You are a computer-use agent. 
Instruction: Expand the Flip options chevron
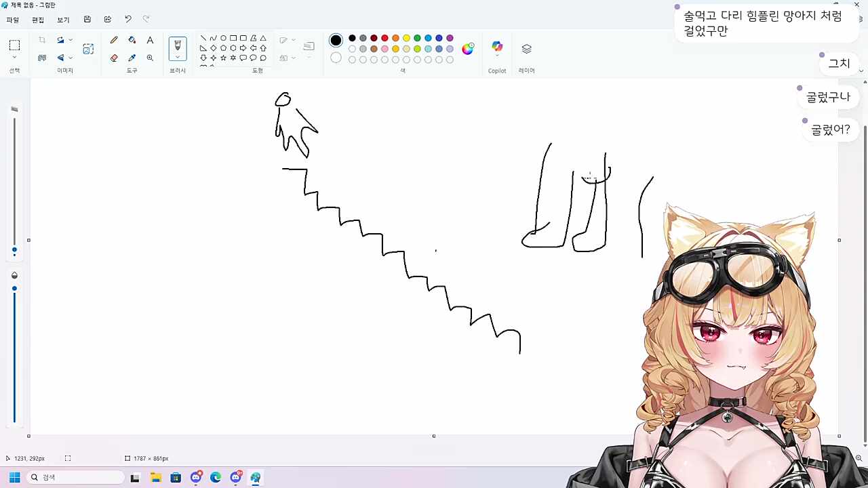71,58
